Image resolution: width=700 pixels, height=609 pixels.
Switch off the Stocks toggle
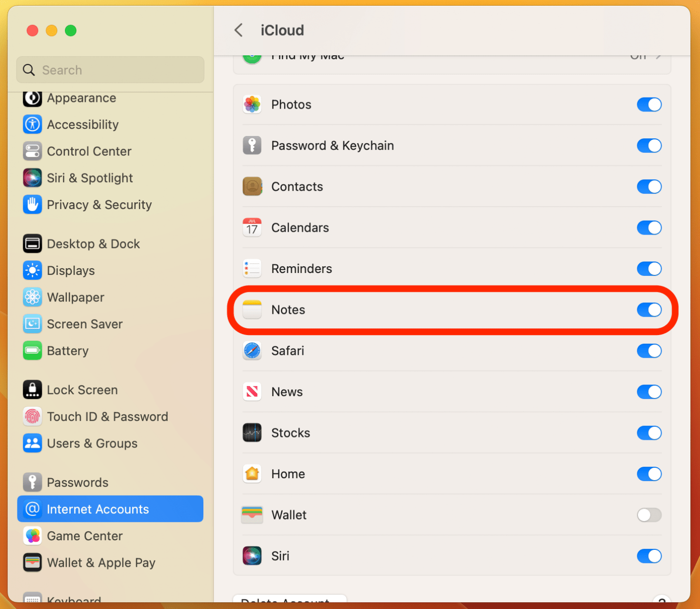coord(649,433)
